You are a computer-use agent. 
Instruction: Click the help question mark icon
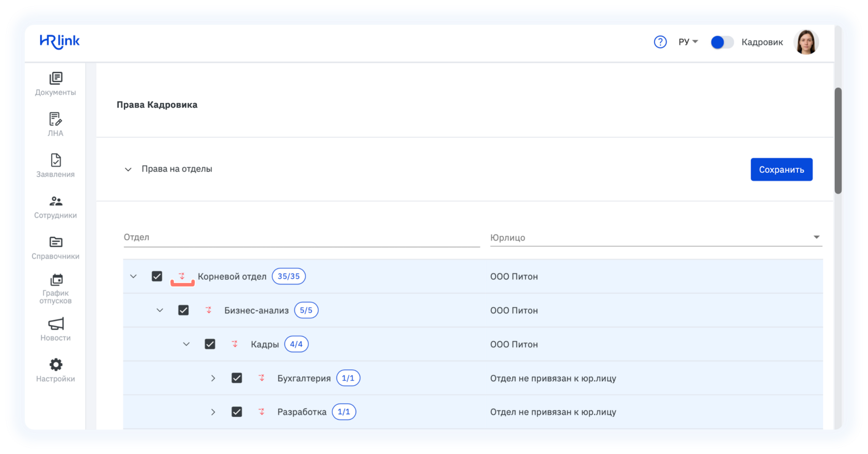point(660,42)
